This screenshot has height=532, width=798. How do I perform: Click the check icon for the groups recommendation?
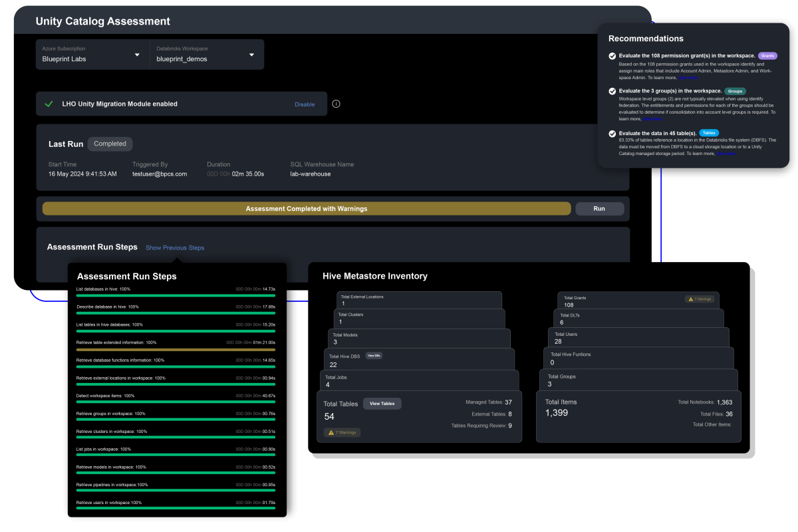(x=612, y=90)
